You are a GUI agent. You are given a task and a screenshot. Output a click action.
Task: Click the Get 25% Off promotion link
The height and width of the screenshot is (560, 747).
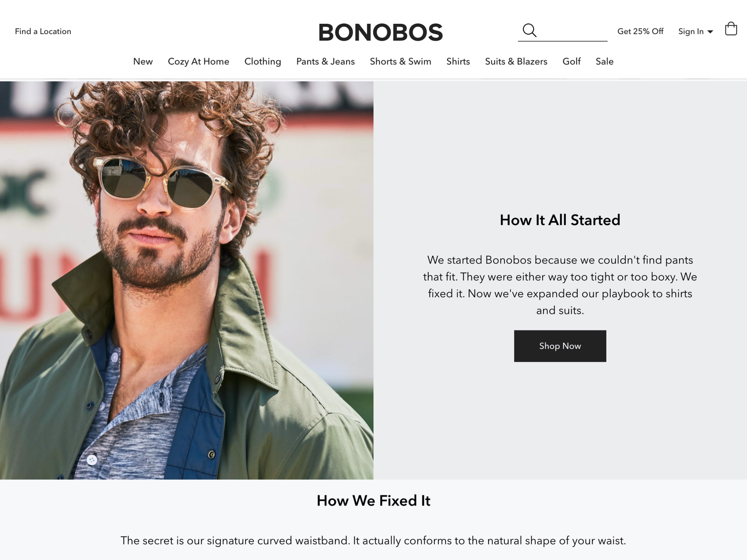point(641,31)
